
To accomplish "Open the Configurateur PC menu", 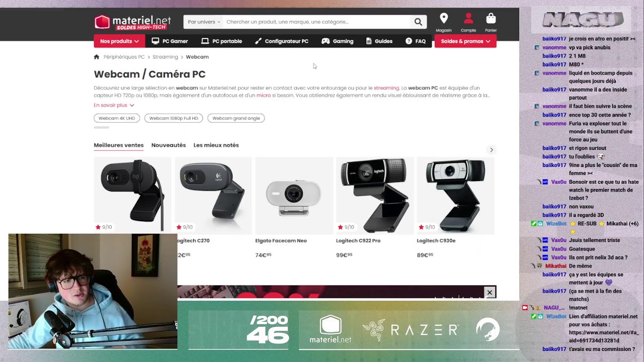I will (282, 41).
